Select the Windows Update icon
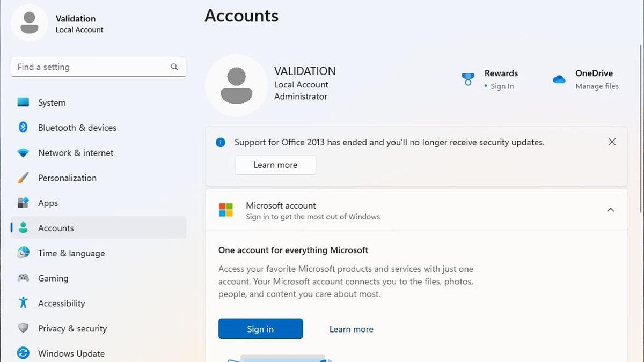Viewport: 644px width, 362px height. tap(23, 353)
